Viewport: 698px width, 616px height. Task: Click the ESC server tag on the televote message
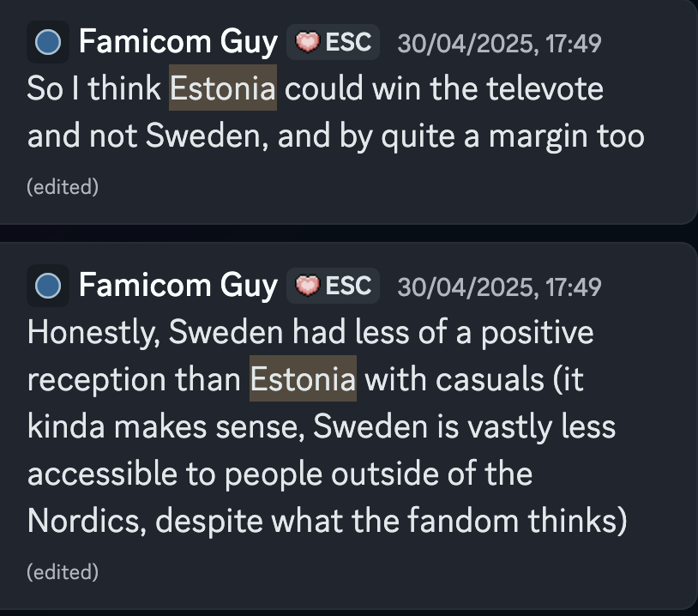pyautogui.click(x=334, y=43)
